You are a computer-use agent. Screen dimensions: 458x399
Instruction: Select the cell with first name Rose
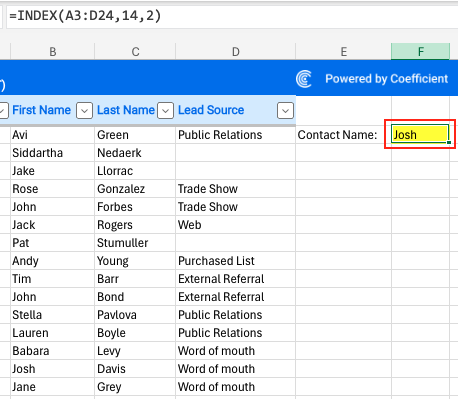[x=53, y=189]
